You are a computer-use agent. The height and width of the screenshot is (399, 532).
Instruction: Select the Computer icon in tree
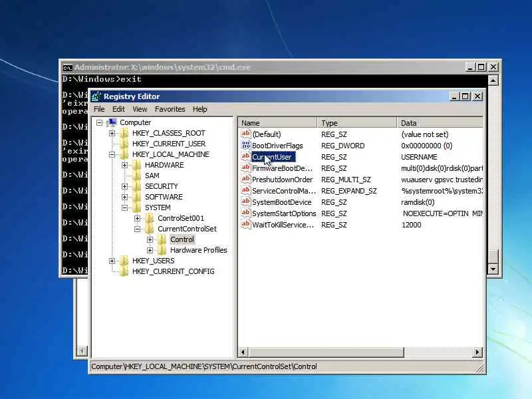click(x=111, y=122)
